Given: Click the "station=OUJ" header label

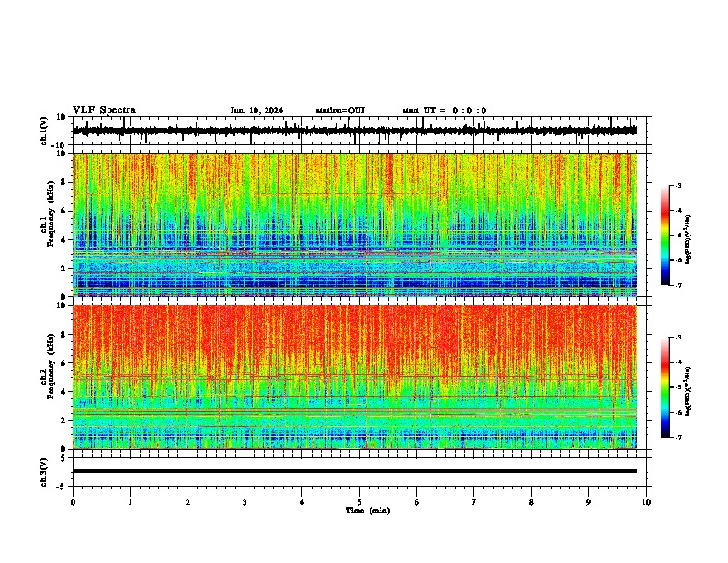Looking at the screenshot, I should click(340, 110).
